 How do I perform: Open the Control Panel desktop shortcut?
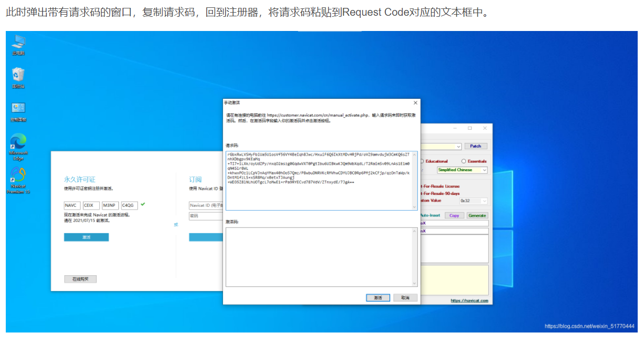click(18, 111)
